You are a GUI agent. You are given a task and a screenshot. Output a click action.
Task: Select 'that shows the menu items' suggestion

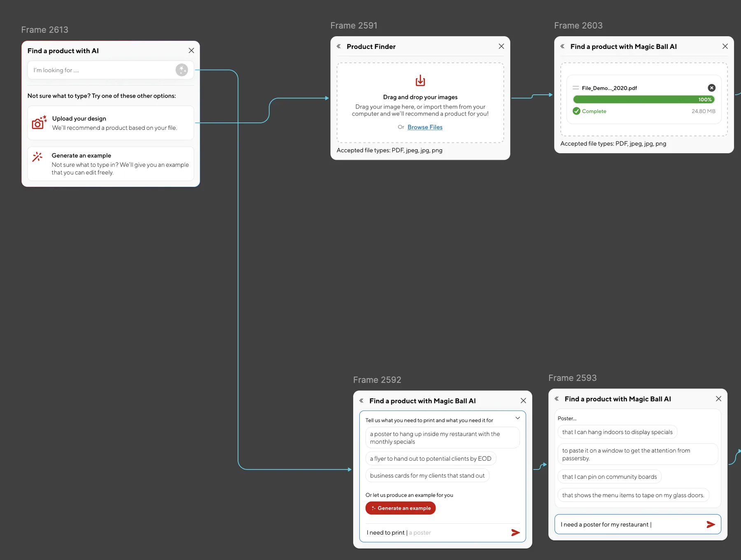[633, 495]
